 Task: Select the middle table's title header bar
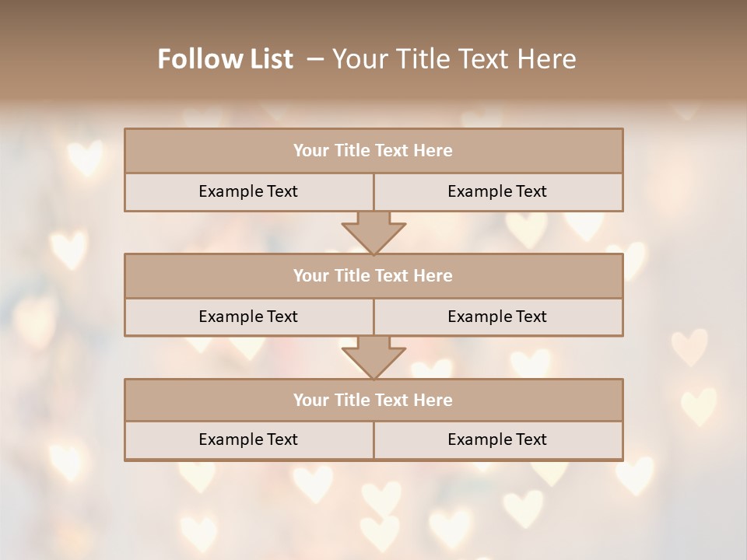click(x=373, y=275)
